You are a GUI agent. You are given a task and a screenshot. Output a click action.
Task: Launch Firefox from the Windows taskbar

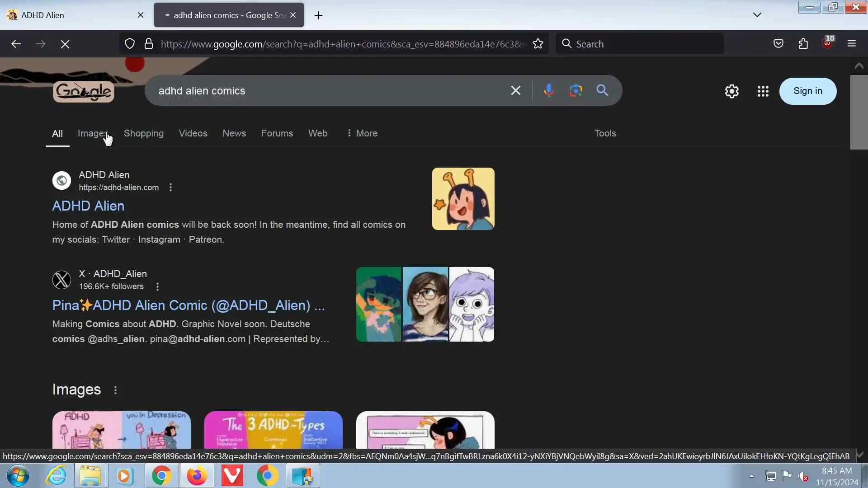coord(197,476)
